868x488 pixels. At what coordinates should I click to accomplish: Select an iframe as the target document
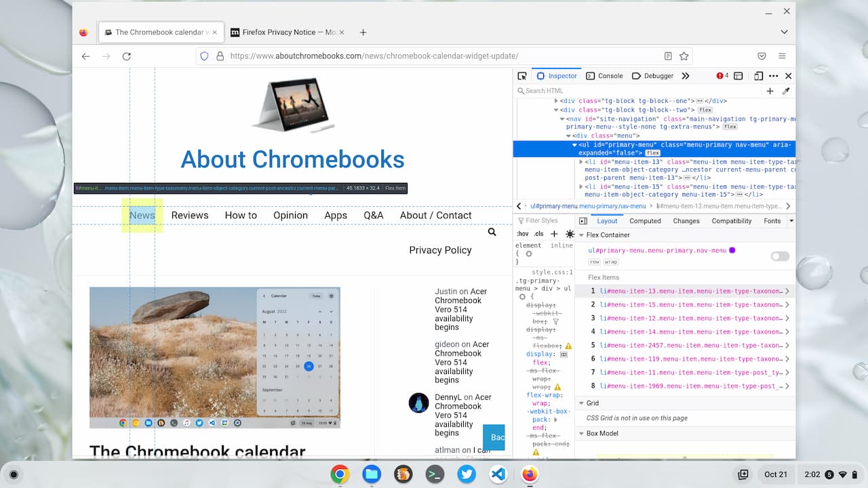(738, 76)
